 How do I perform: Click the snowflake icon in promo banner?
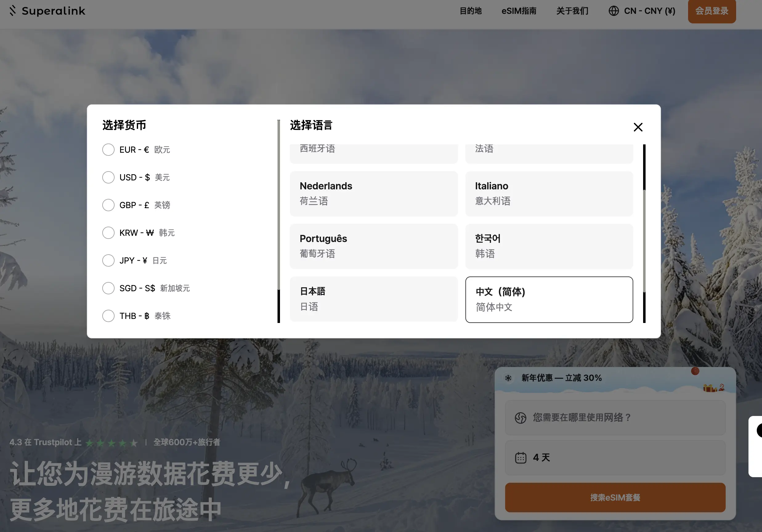tap(508, 378)
